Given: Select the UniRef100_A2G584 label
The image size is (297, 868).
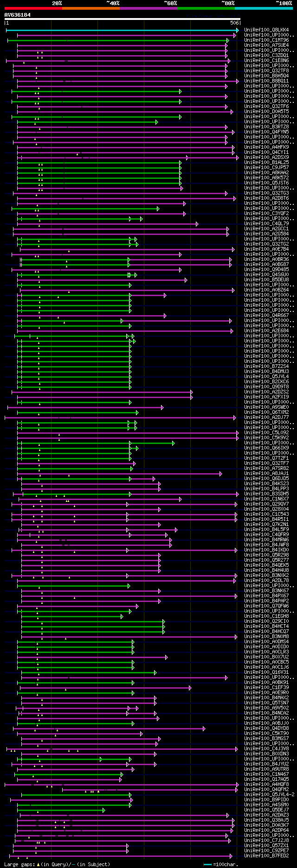Looking at the screenshot, I should 266,234.
